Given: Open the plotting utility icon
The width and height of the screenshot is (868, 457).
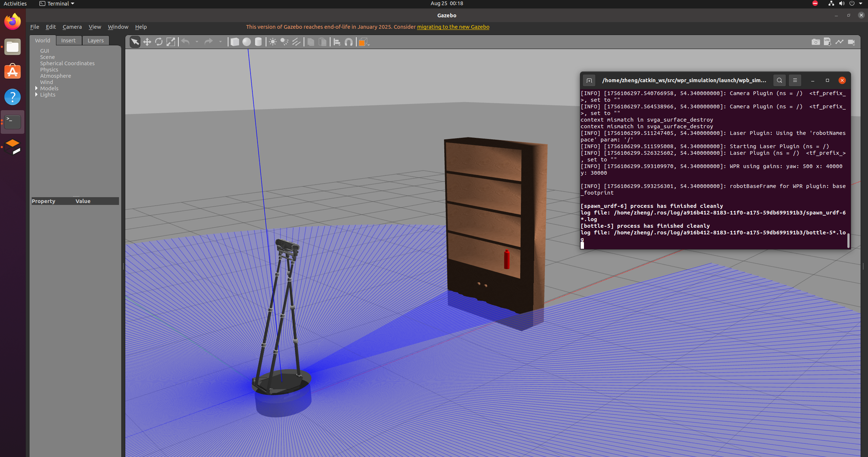Looking at the screenshot, I should (x=840, y=42).
